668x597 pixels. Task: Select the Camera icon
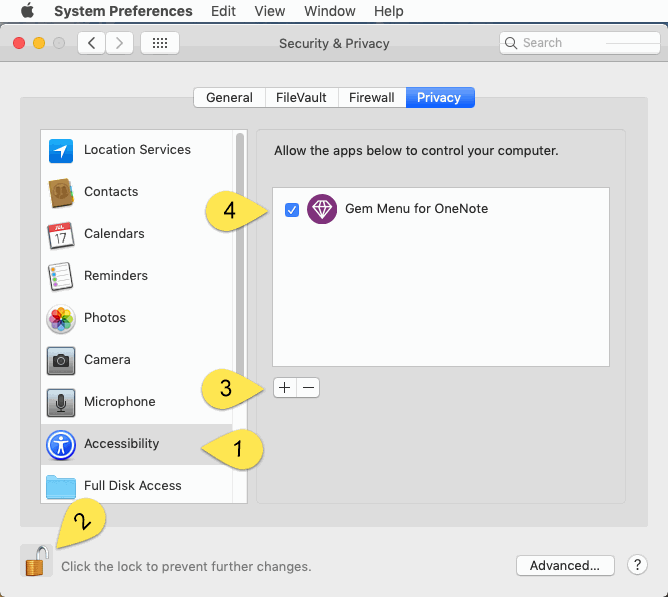click(x=61, y=361)
